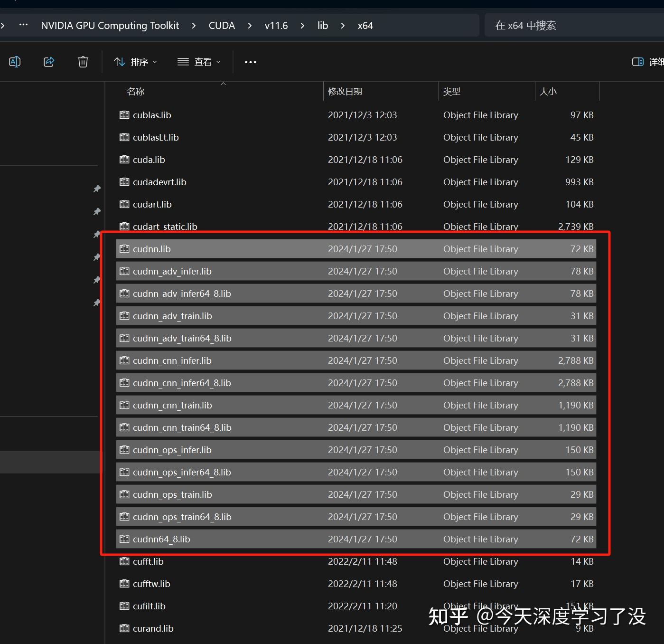Navigate to the lib breadcrumb item

pos(322,25)
